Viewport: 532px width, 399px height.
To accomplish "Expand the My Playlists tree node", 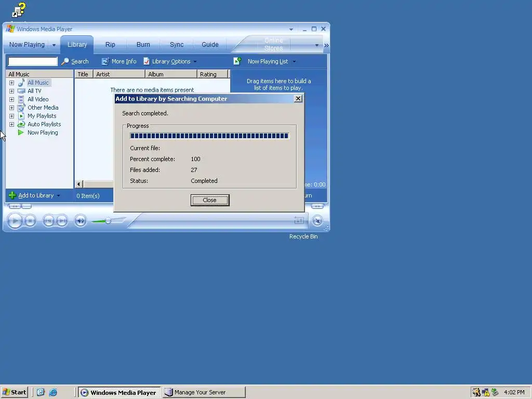I will click(x=11, y=116).
